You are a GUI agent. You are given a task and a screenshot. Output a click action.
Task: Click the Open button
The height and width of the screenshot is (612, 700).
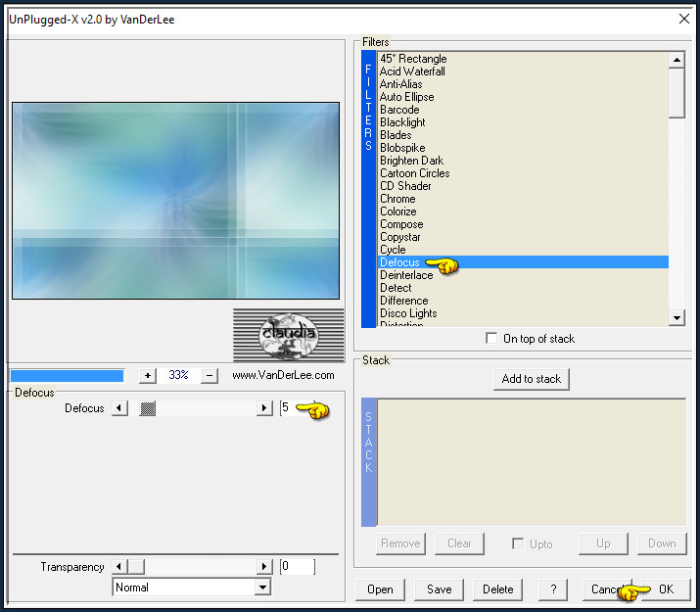click(x=381, y=589)
